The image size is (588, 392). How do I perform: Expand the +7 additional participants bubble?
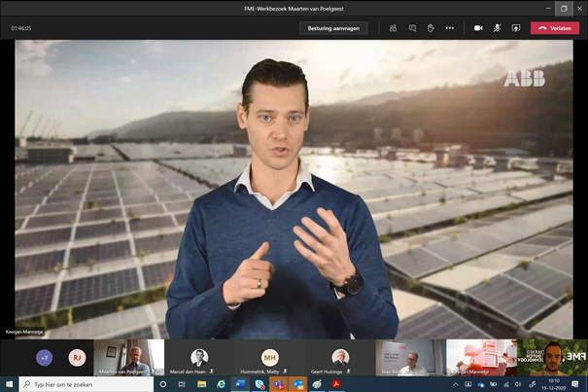[x=44, y=358]
